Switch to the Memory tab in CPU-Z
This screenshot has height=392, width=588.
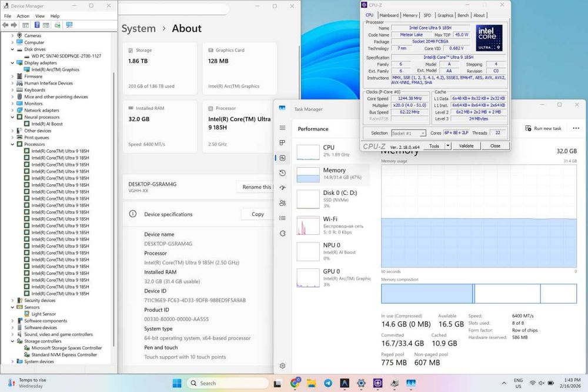pyautogui.click(x=410, y=15)
